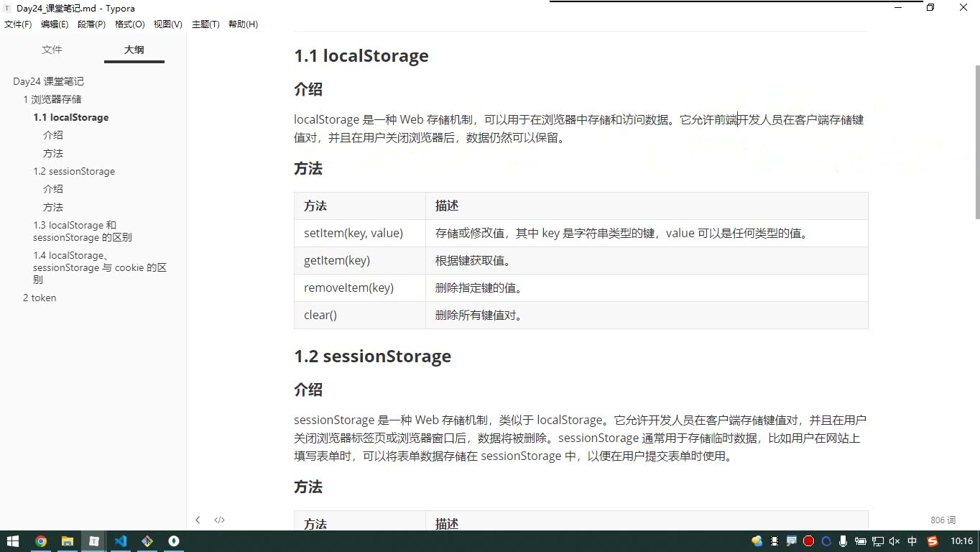Jump to 2 token in the outline
Viewport: 980px width, 552px height.
40,298
